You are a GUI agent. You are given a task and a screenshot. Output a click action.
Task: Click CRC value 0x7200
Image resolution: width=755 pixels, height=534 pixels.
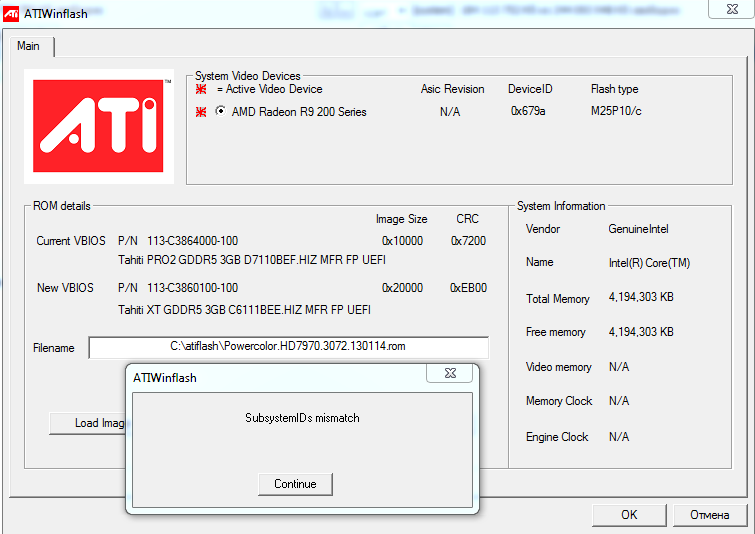point(468,241)
